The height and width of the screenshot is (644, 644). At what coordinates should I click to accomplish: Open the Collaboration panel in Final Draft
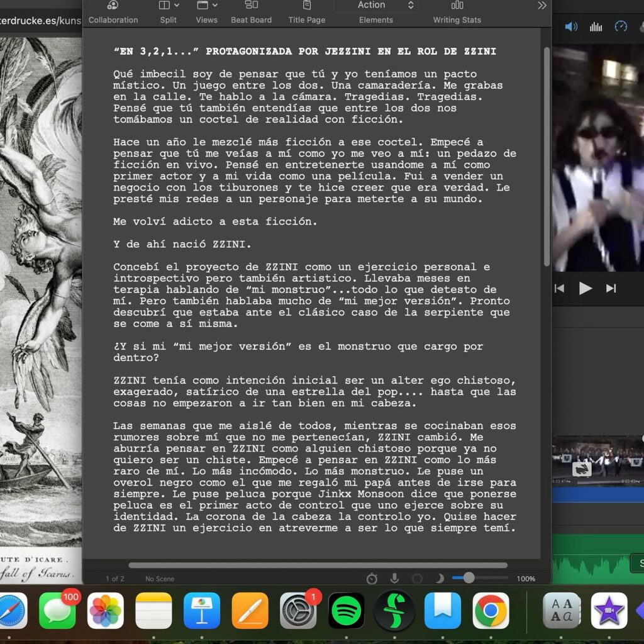click(x=113, y=13)
